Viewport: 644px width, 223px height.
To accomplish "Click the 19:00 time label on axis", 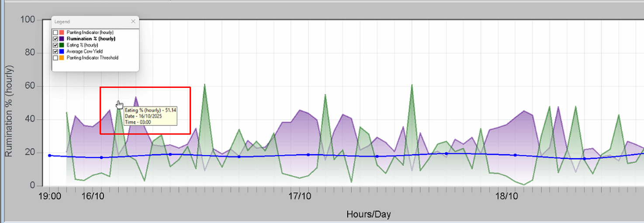I will [x=49, y=196].
